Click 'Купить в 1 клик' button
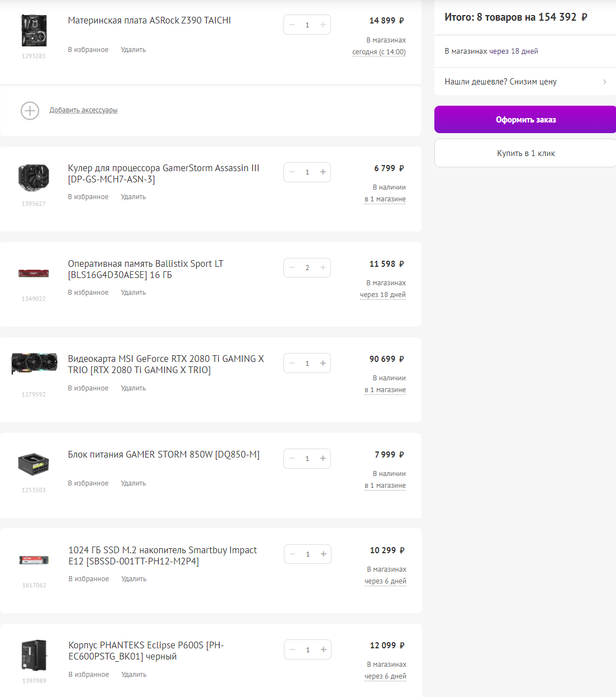The width and height of the screenshot is (616, 697). 525,153
